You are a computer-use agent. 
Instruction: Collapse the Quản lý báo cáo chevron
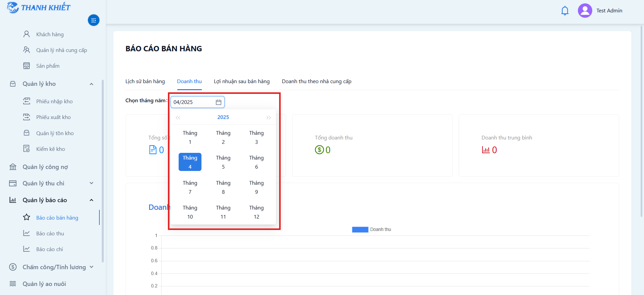point(91,200)
